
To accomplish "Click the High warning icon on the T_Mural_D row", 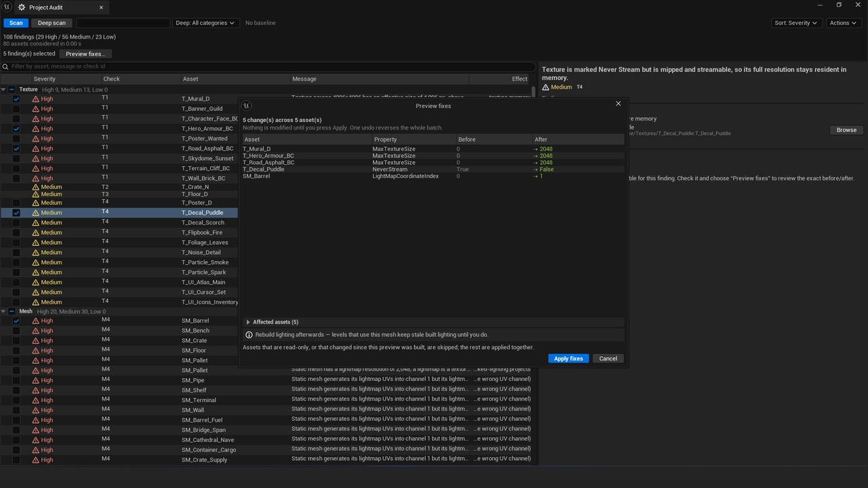I will (36, 99).
